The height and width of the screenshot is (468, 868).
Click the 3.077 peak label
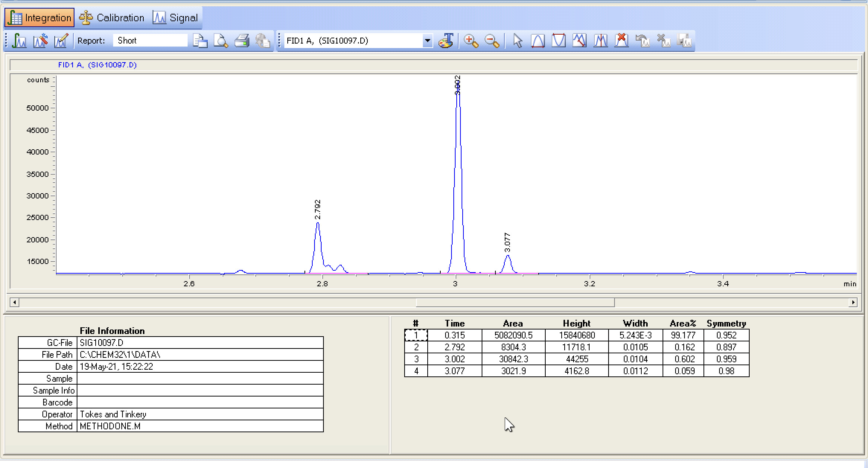click(507, 242)
